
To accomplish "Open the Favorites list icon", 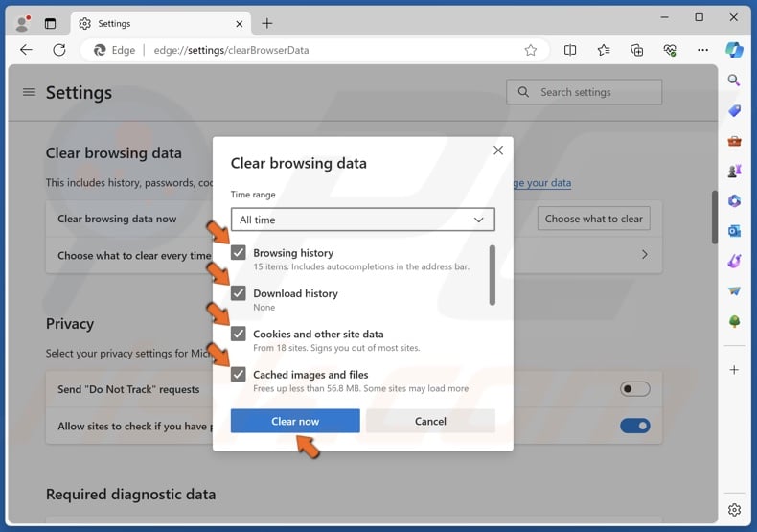I will [604, 50].
